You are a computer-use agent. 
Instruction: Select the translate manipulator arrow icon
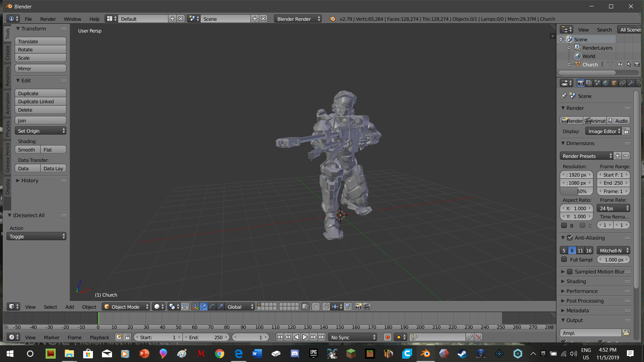click(x=204, y=307)
